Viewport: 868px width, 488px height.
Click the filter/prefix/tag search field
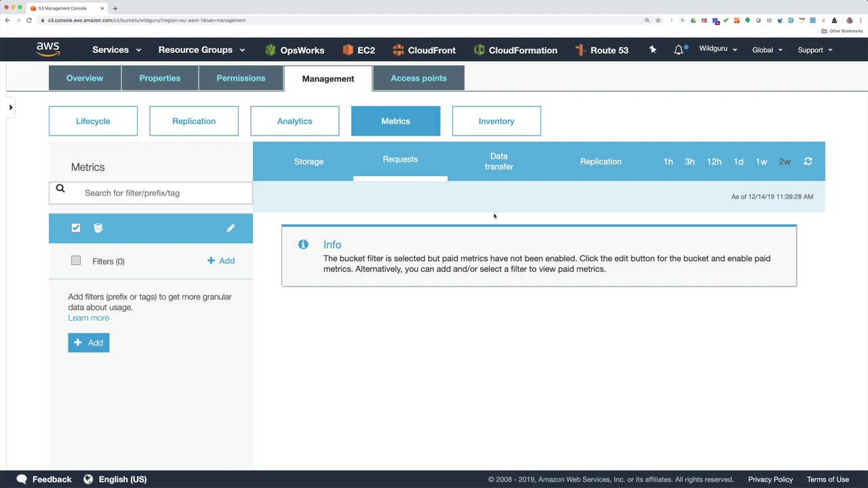coord(151,193)
